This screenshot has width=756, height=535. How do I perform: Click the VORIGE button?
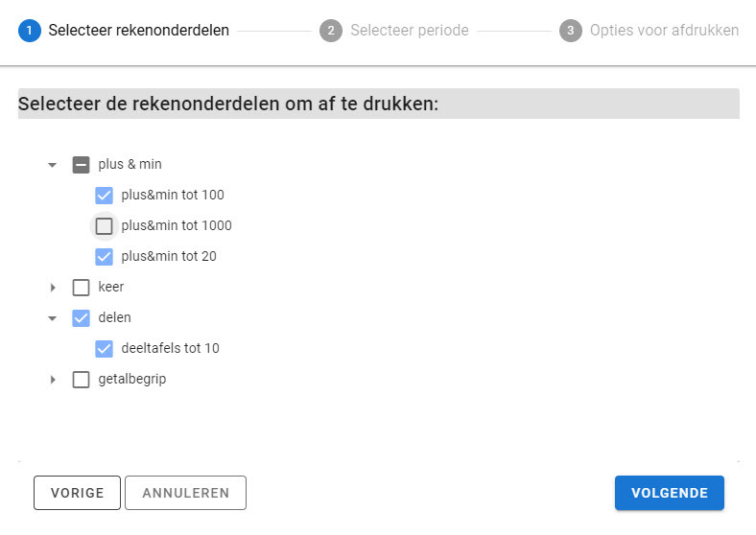click(77, 494)
